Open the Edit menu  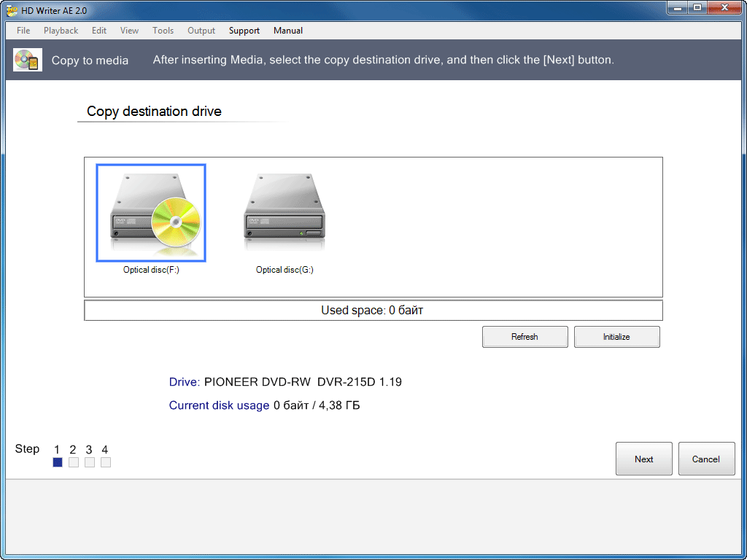(x=99, y=31)
